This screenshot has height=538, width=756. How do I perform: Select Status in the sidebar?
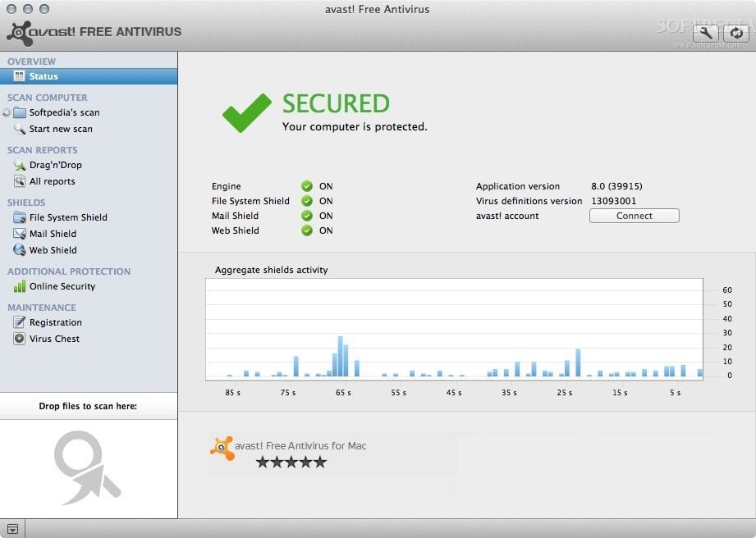tap(89, 76)
